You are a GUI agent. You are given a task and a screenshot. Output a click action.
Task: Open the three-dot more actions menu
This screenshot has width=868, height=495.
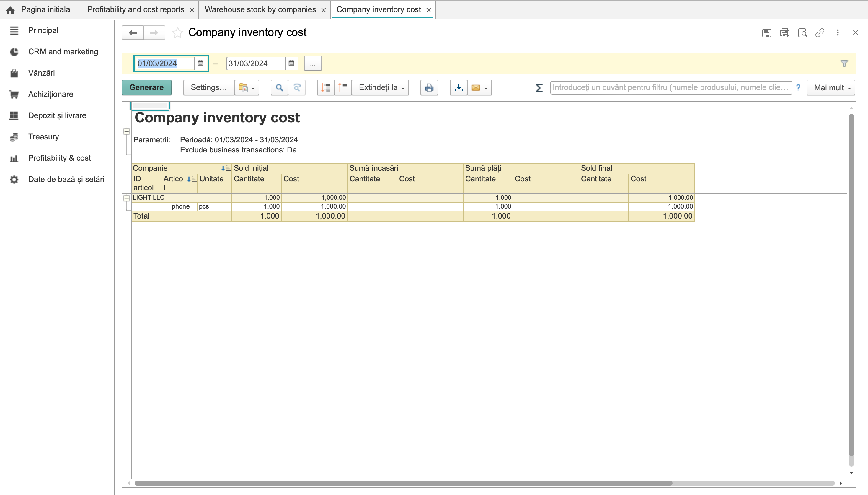(x=837, y=33)
